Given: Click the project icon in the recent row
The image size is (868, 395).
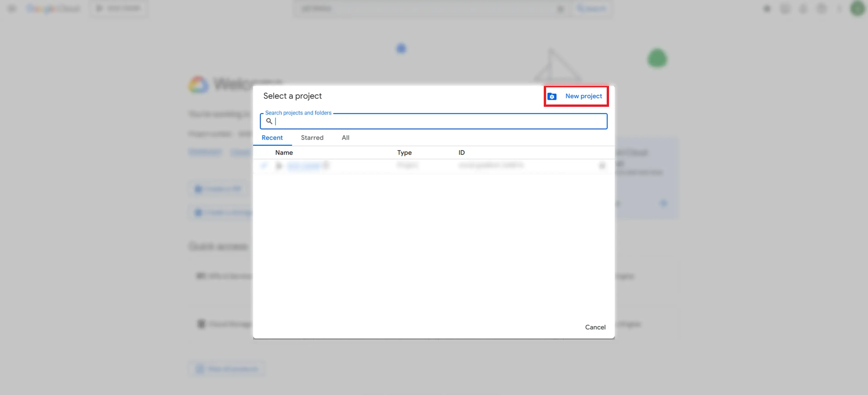Looking at the screenshot, I should click(279, 166).
